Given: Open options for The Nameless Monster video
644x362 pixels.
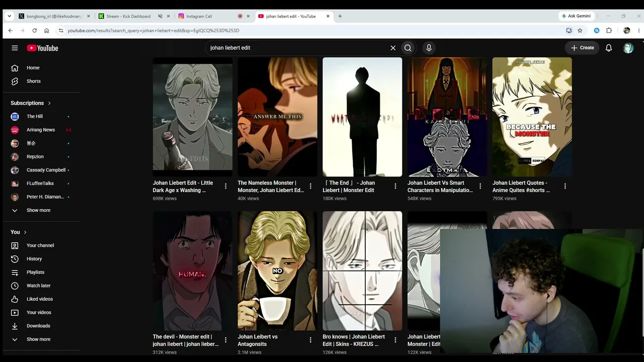Looking at the screenshot, I should (310, 186).
